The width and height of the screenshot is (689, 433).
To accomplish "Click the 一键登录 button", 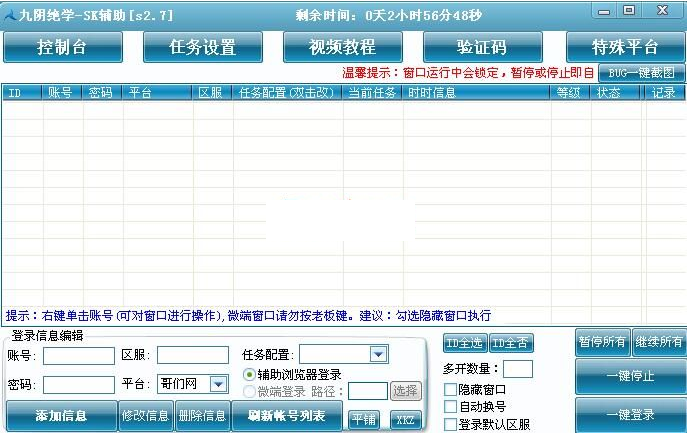I will pyautogui.click(x=630, y=415).
